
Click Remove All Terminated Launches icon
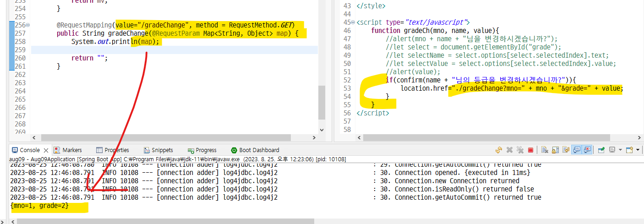(520, 150)
